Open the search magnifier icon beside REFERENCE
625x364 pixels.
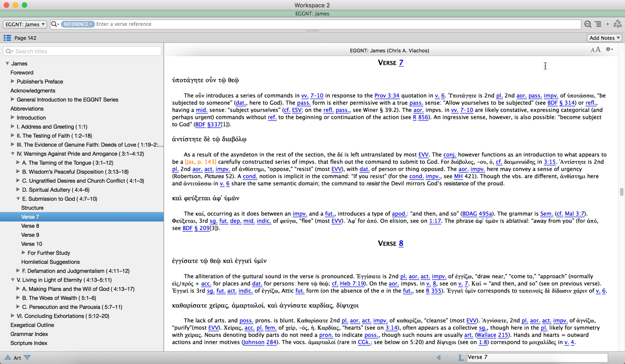click(55, 24)
